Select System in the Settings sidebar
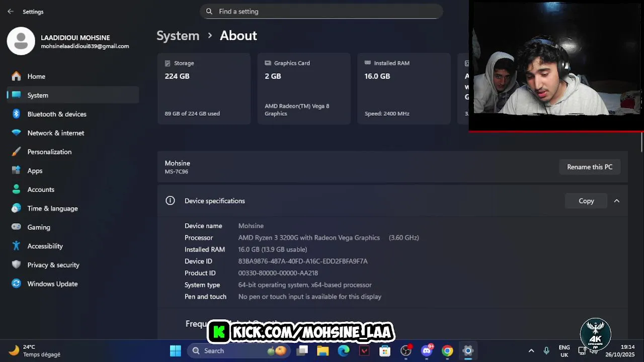Image resolution: width=644 pixels, height=362 pixels. pos(73,95)
